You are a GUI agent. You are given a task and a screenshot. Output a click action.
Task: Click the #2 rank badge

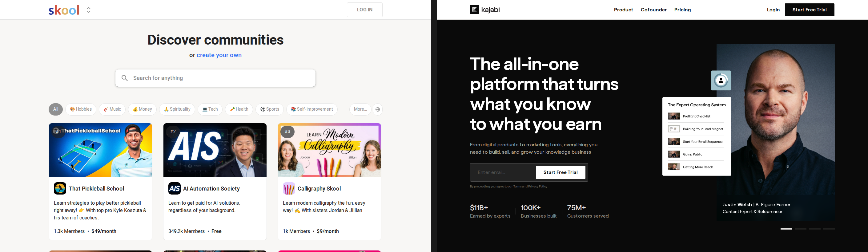coord(173,132)
